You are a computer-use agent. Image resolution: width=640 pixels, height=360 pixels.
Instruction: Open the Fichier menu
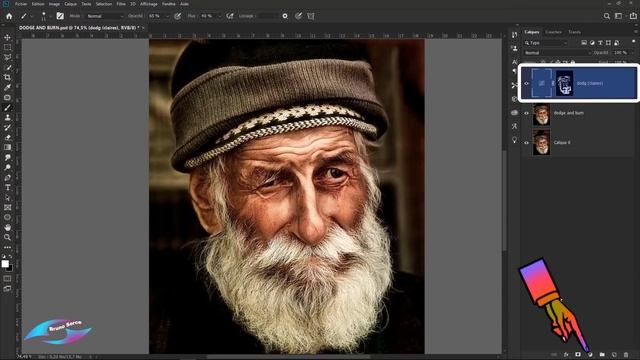click(x=21, y=4)
